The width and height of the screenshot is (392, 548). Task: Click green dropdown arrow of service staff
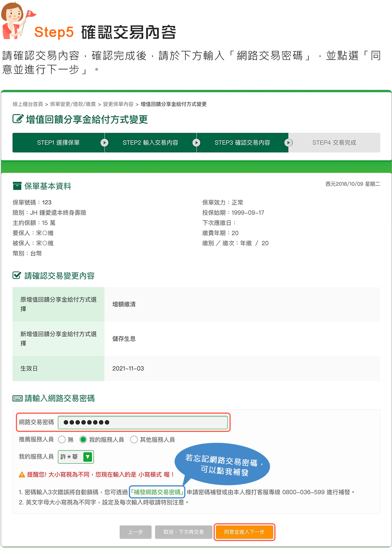tap(88, 457)
